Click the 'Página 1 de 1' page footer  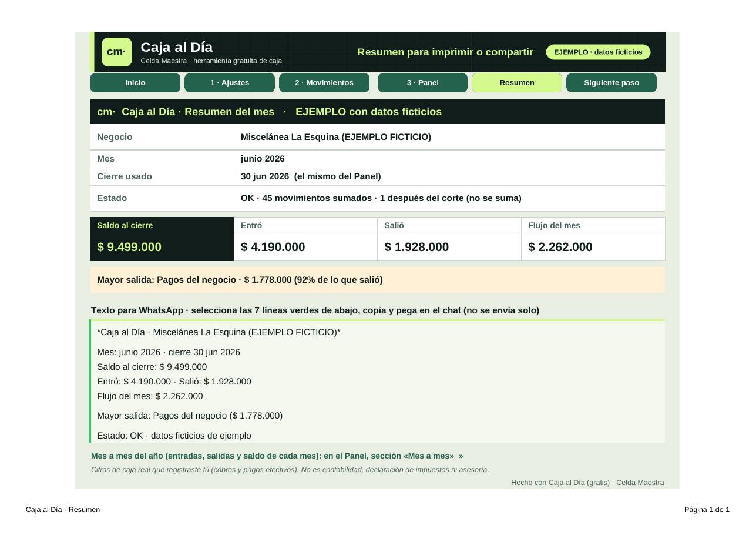(707, 510)
